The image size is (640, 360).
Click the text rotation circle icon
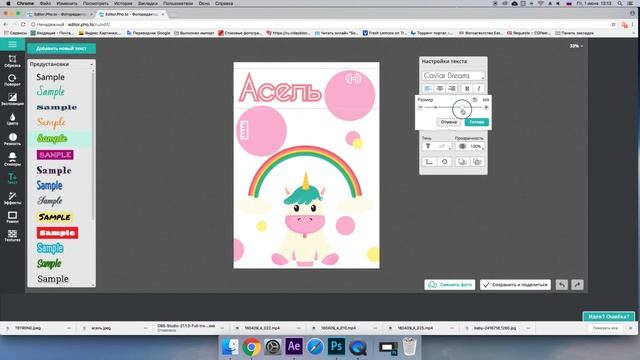444,162
